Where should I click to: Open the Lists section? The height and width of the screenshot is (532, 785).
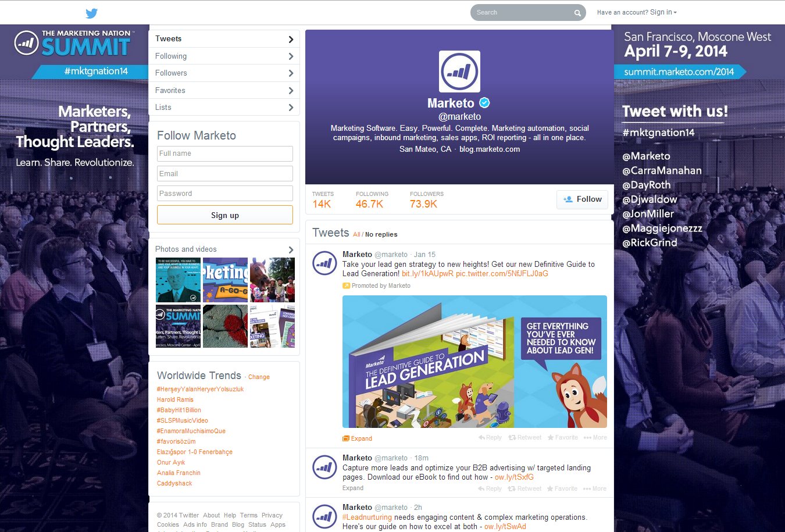(x=224, y=108)
